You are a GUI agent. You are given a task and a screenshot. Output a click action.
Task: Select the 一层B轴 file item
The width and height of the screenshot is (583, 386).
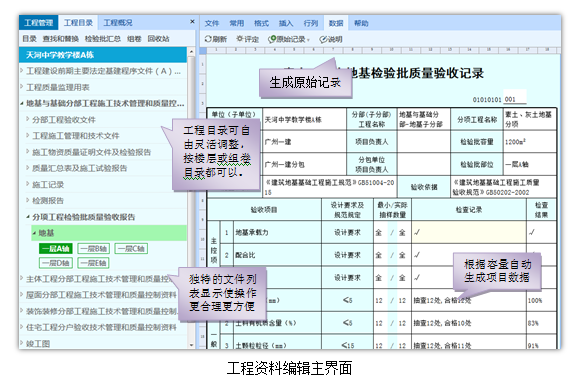[93, 249]
